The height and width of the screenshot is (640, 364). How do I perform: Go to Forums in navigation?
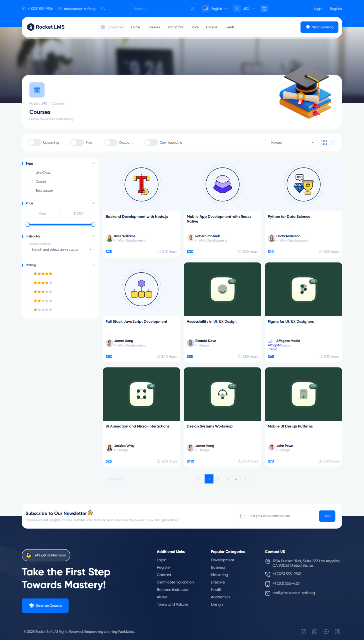(211, 27)
